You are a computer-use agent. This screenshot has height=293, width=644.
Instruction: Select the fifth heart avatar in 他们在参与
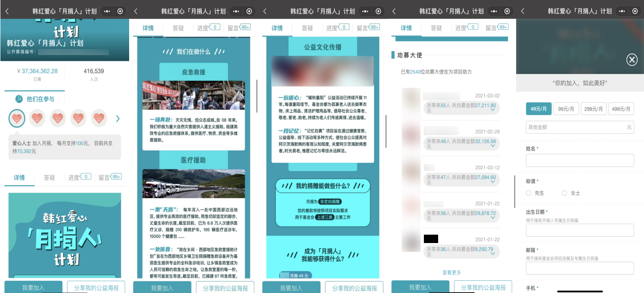click(x=99, y=118)
